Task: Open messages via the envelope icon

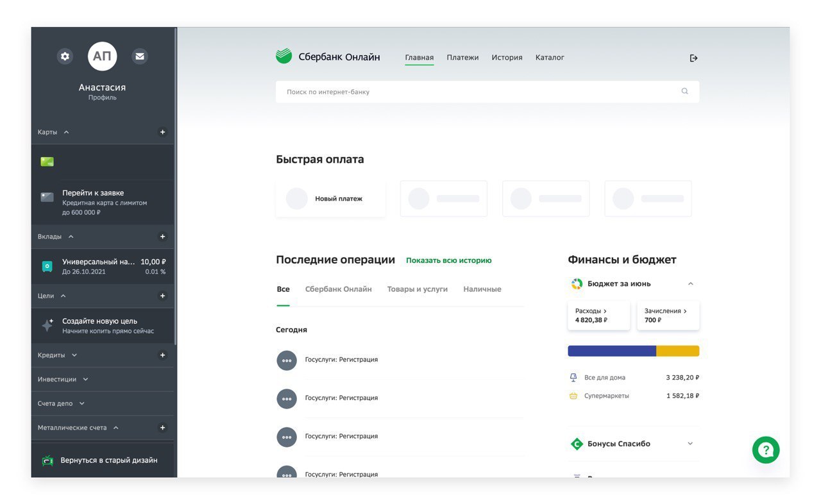Action: pos(139,56)
